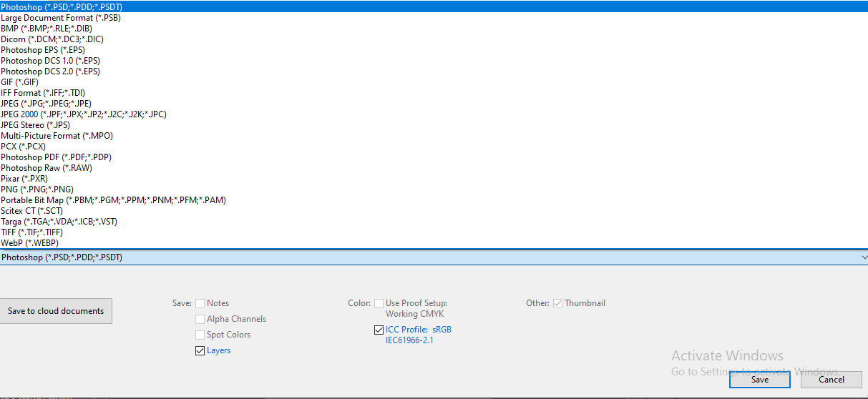Choose JPEG 2000 format option

pos(434,114)
